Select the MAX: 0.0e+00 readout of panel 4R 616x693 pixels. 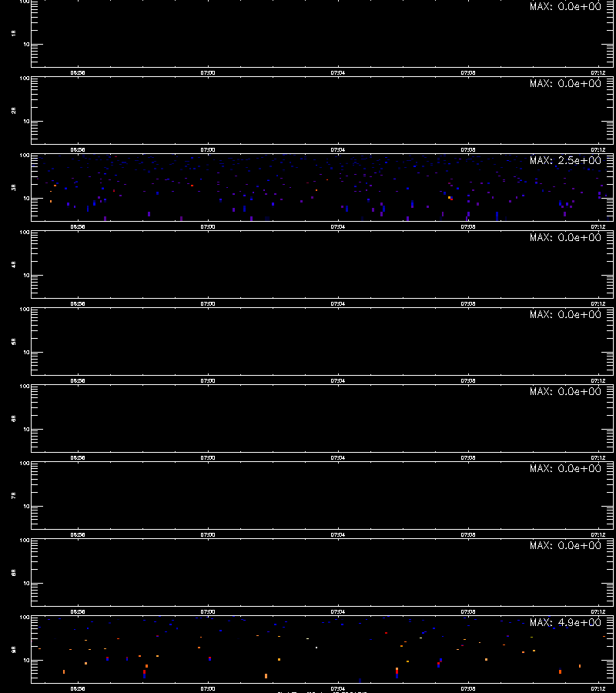coord(565,237)
